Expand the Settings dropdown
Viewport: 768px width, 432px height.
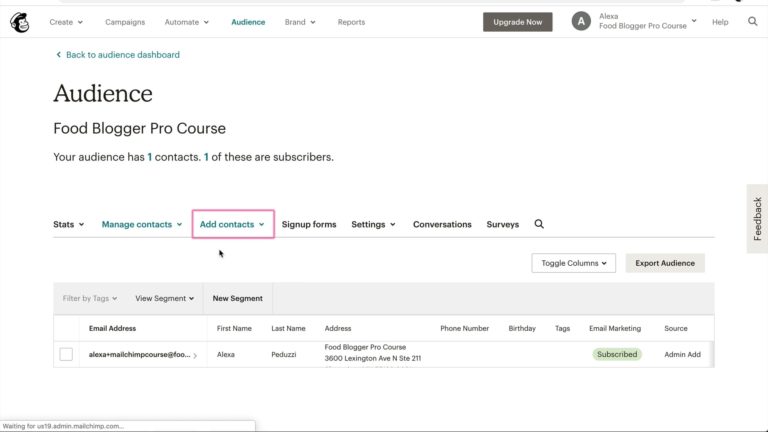click(x=373, y=224)
